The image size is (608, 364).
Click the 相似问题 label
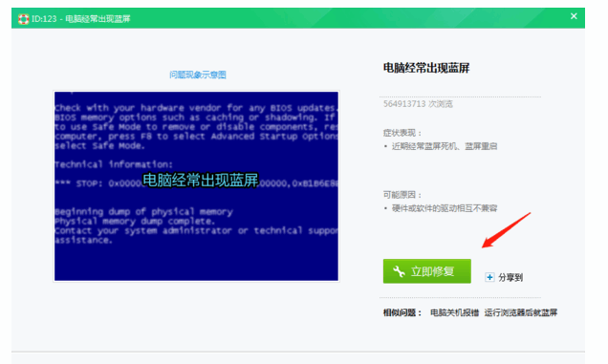402,312
